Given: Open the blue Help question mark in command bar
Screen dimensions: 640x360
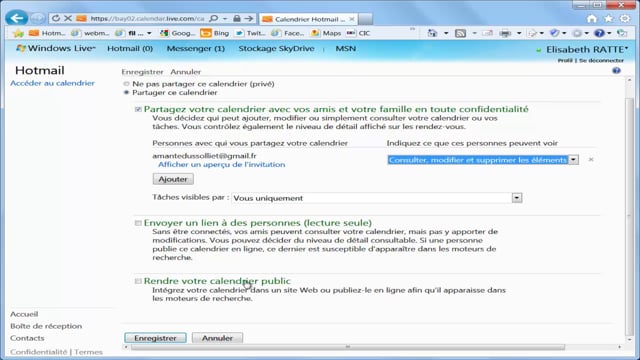Looking at the screenshot, I should click(599, 33).
